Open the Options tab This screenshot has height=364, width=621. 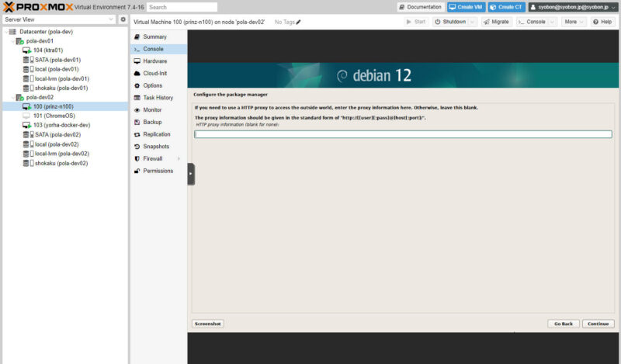click(159, 85)
